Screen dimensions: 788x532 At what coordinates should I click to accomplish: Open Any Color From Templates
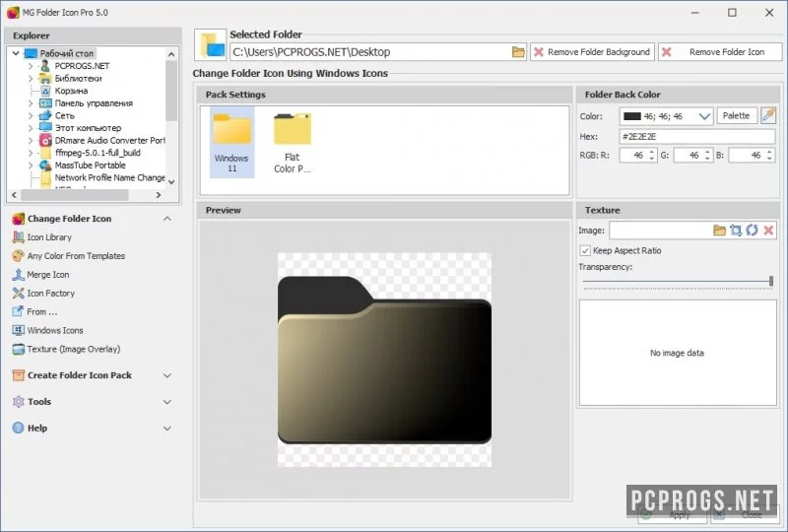coord(69,256)
